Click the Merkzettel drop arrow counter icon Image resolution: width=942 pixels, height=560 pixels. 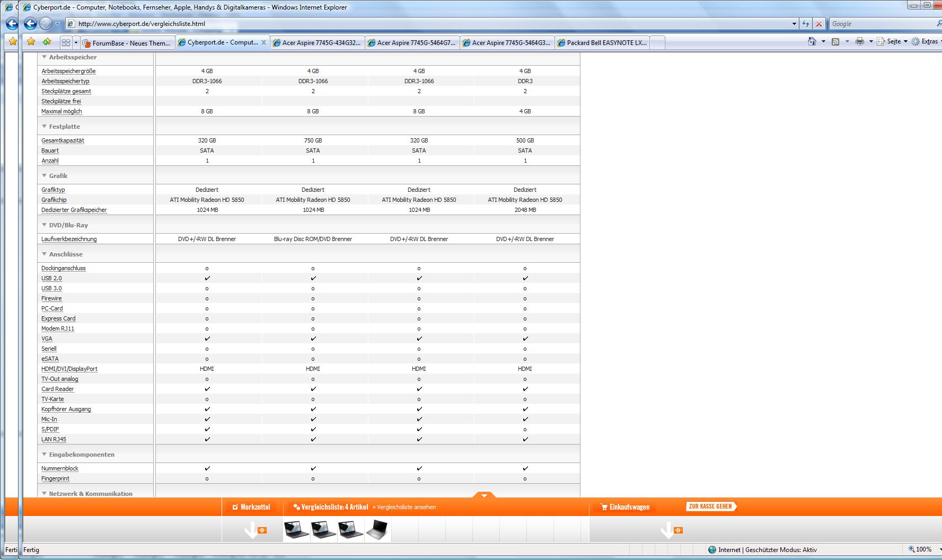[x=256, y=530]
